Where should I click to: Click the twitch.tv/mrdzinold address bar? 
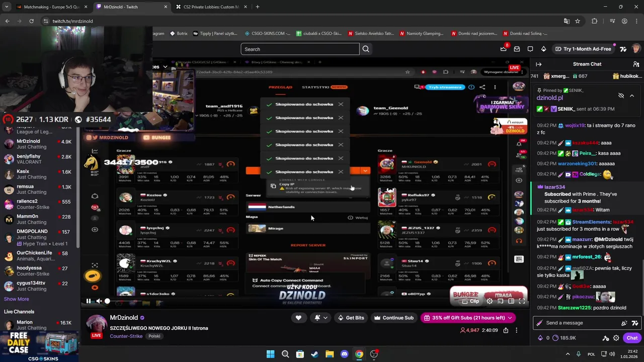(x=302, y=21)
